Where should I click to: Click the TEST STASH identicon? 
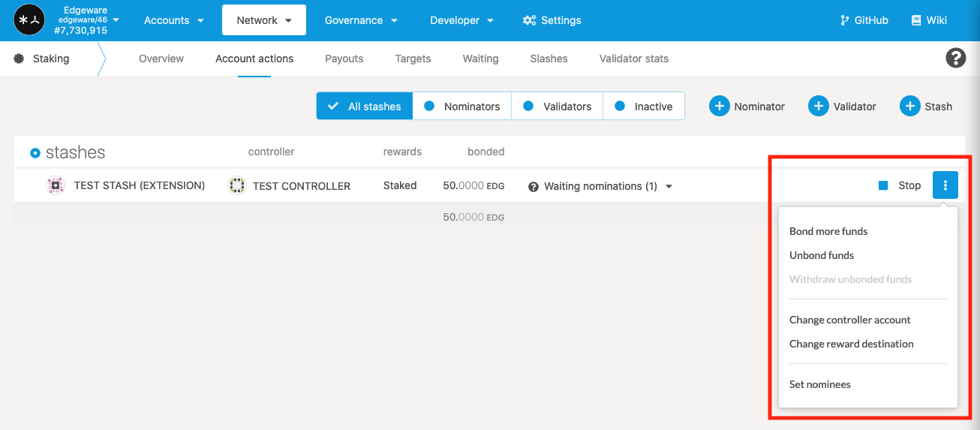click(x=56, y=185)
